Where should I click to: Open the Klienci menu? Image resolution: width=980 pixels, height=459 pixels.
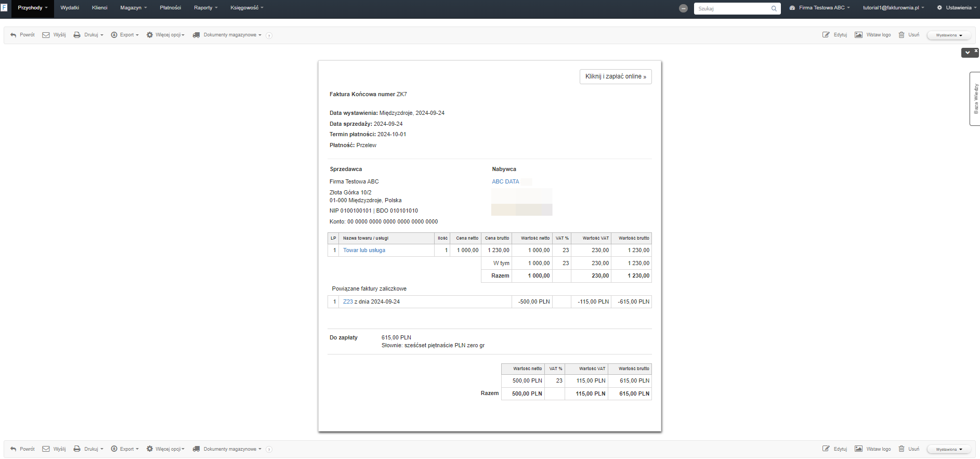(99, 8)
